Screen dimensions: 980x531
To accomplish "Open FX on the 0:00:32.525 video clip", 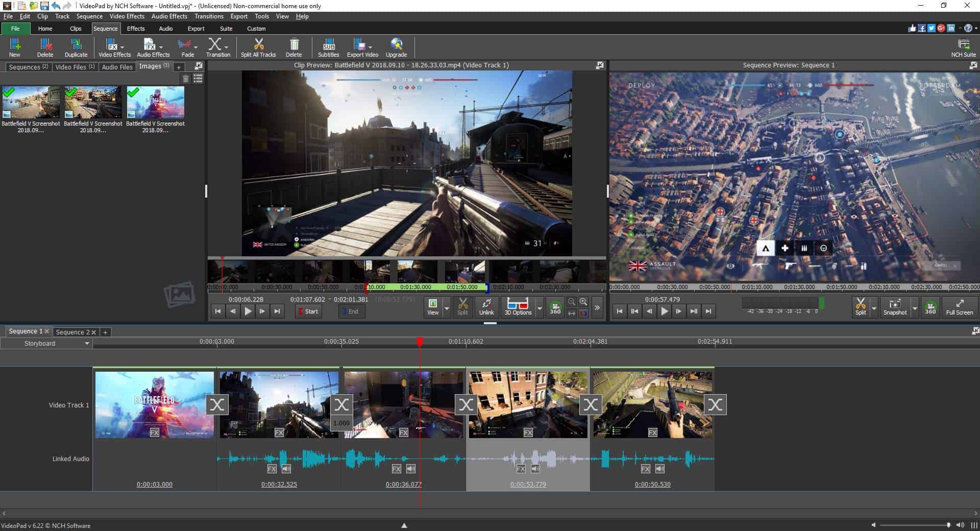I will (x=279, y=432).
